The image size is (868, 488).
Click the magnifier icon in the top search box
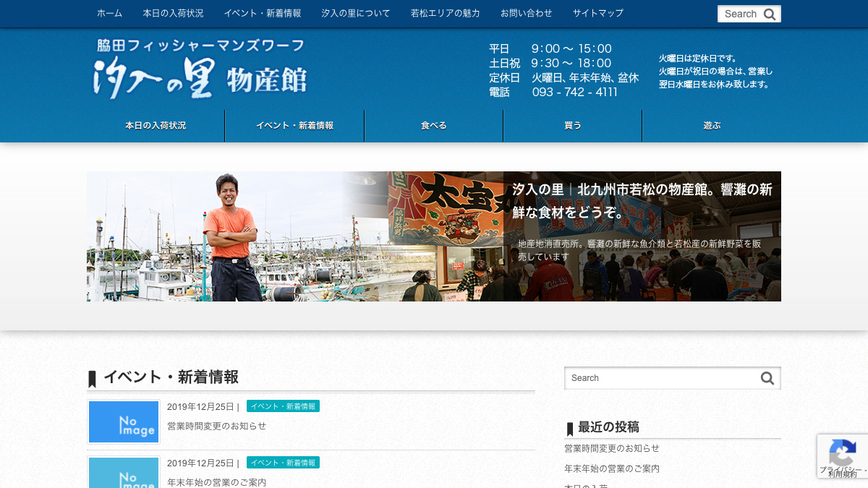770,14
